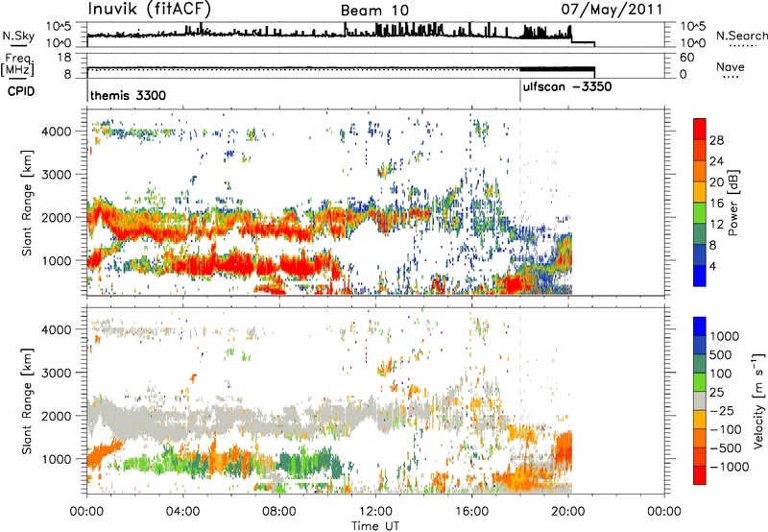This screenshot has height=532, width=768.
Task: Click the '12' value on power colorbar
Action: pyautogui.click(x=716, y=225)
